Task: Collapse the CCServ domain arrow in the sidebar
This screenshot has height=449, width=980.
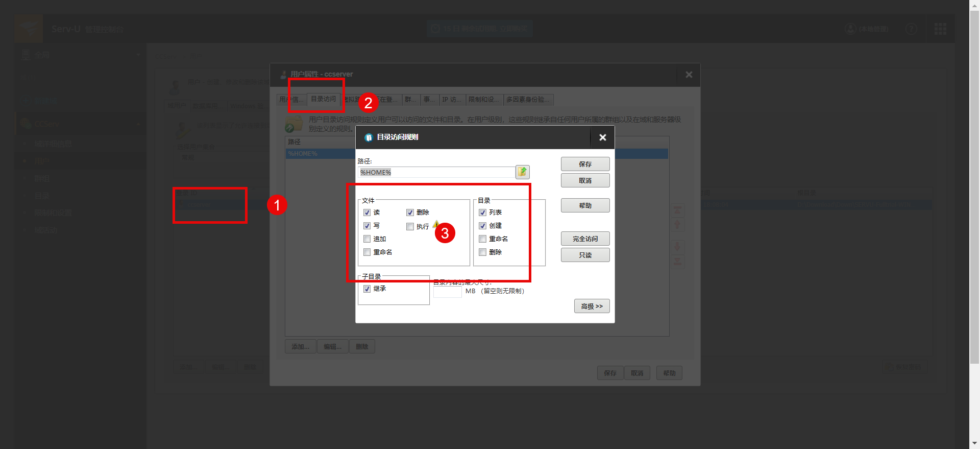Action: click(138, 124)
